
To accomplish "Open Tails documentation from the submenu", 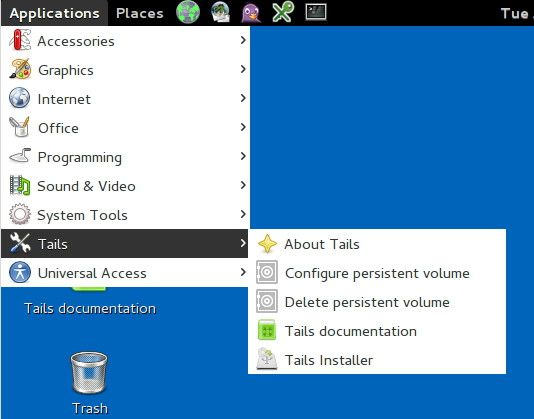I will (x=377, y=331).
